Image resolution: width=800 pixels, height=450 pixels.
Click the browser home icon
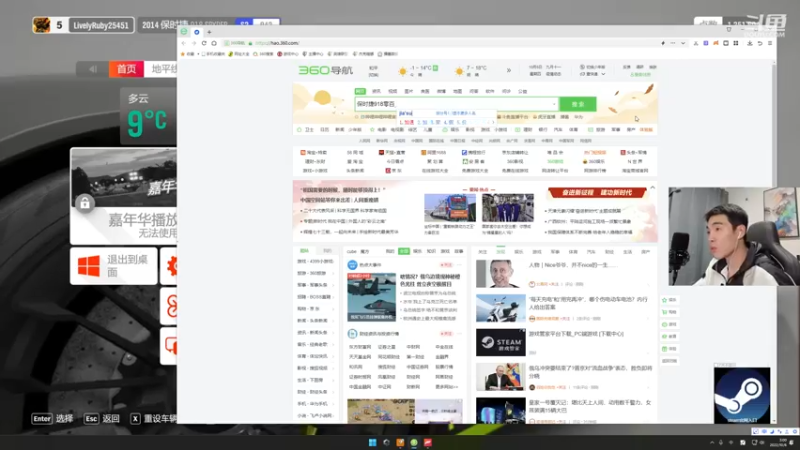[214, 43]
